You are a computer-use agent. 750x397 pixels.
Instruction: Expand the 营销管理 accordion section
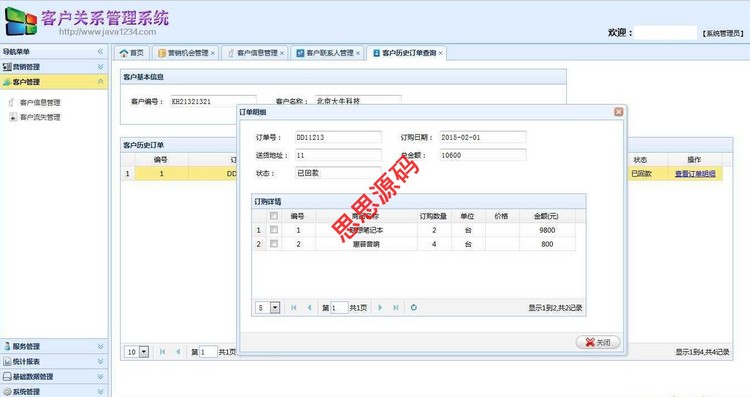[100, 66]
